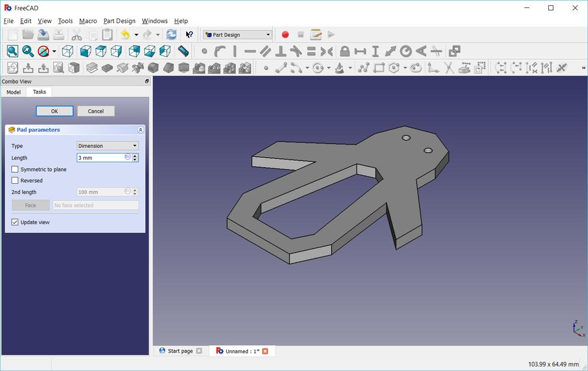588x371 pixels.
Task: Click the Pocket tool icon
Action: point(107,68)
